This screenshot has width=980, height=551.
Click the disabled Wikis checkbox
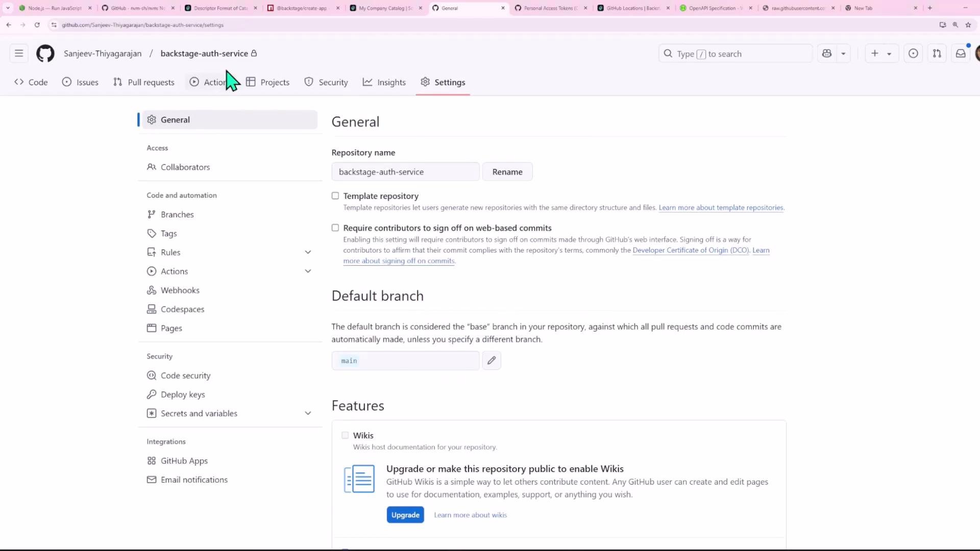coord(345,435)
